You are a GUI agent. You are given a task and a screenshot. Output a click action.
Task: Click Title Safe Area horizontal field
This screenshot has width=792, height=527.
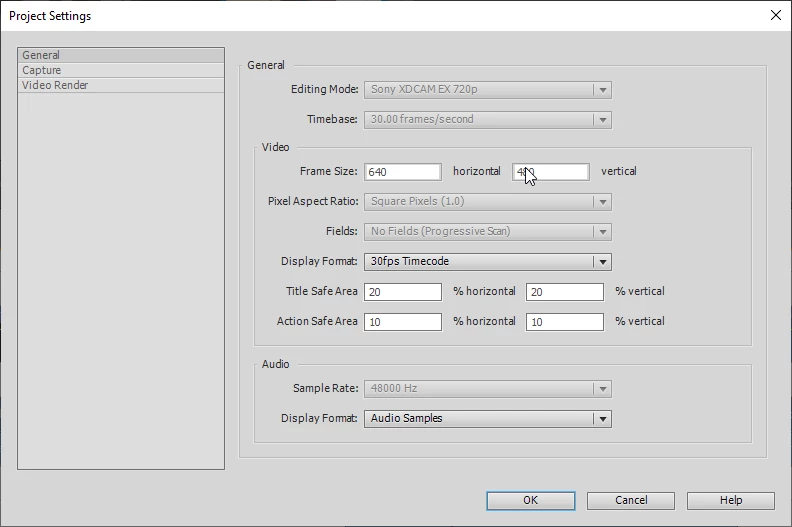tap(403, 292)
